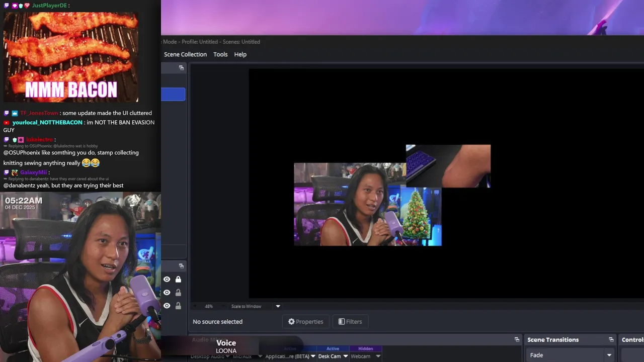Click the Controls panel title
644x362 pixels.
point(632,340)
